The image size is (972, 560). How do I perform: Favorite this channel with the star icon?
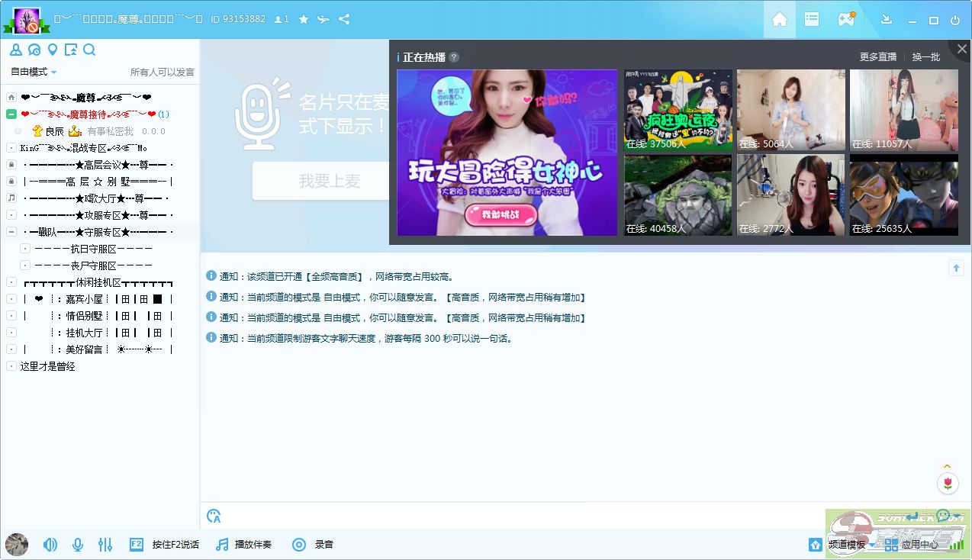click(x=304, y=20)
